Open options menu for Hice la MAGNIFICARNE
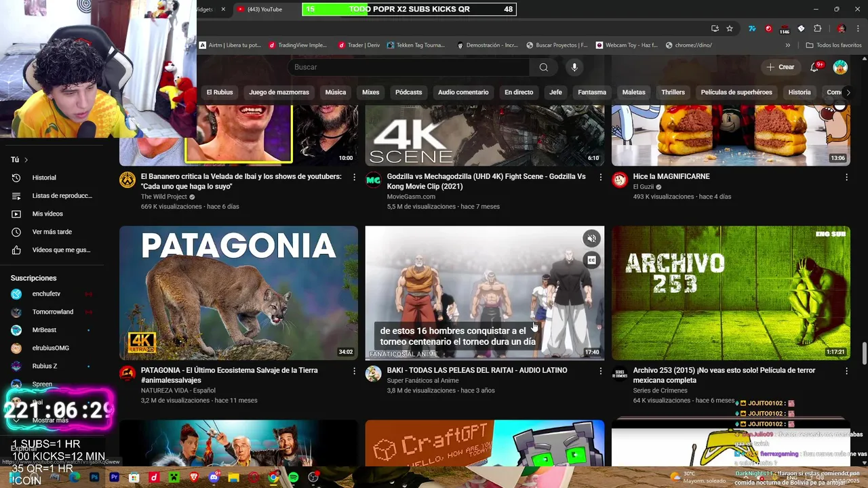The image size is (868, 488). coord(846,177)
